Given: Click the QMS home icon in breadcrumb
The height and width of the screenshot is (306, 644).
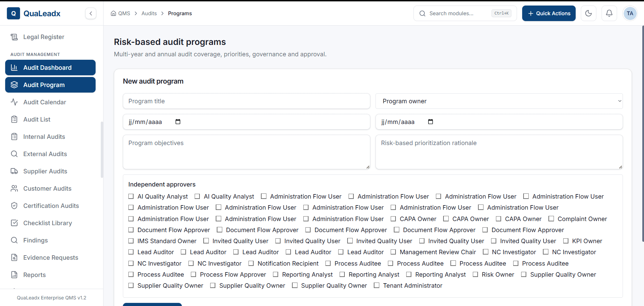Looking at the screenshot, I should click(x=113, y=13).
